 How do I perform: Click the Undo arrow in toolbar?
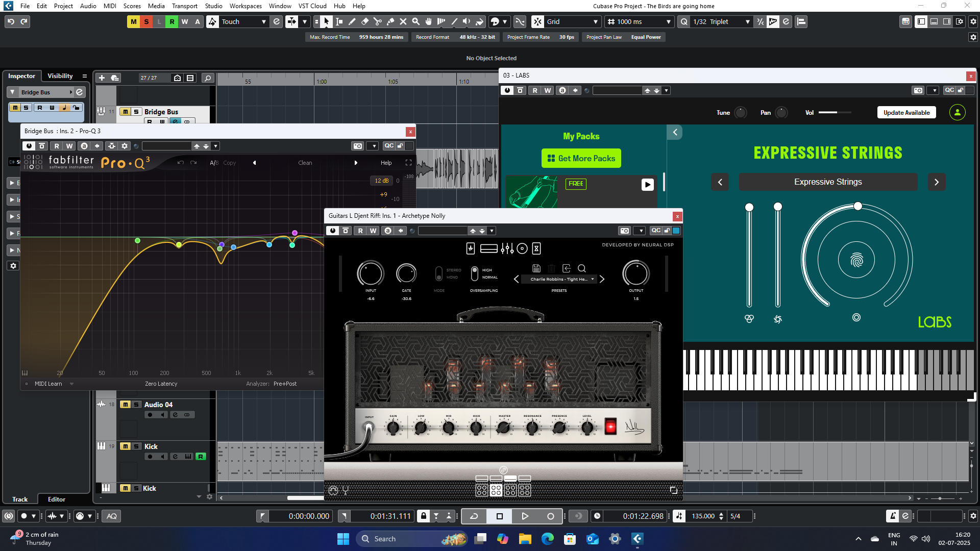coord(11,21)
